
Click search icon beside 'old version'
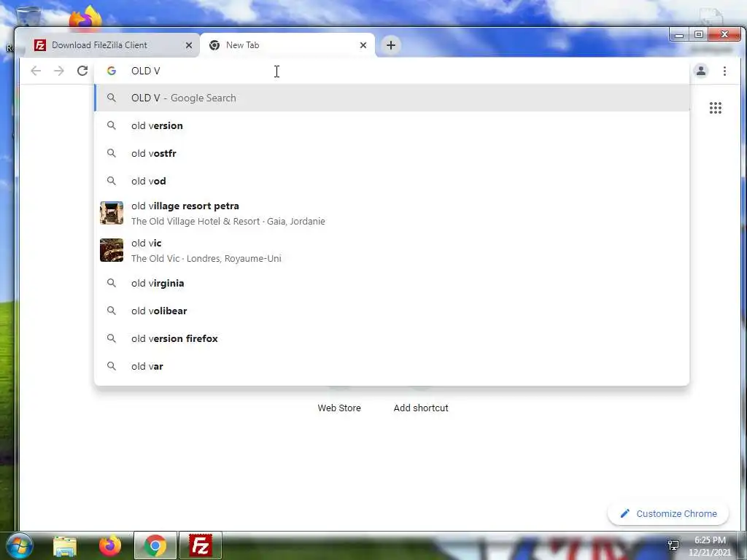click(111, 125)
